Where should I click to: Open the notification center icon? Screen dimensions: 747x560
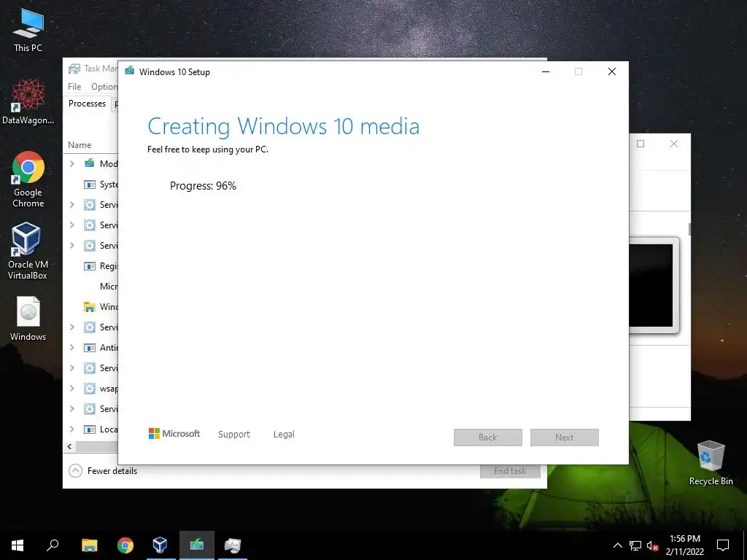pyautogui.click(x=723, y=545)
